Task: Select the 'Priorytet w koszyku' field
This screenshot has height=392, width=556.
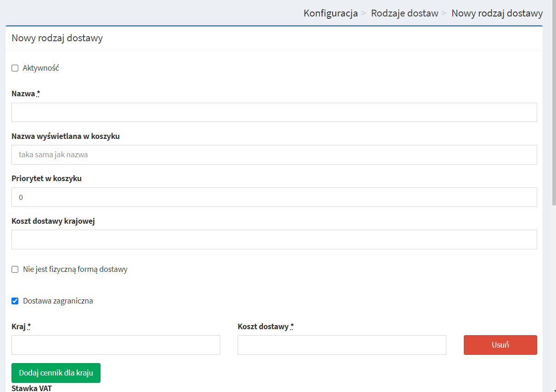Action: coord(274,197)
